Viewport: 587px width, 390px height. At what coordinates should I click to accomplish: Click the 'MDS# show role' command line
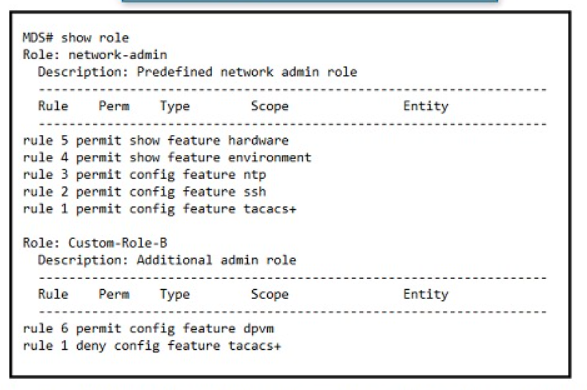[76, 38]
